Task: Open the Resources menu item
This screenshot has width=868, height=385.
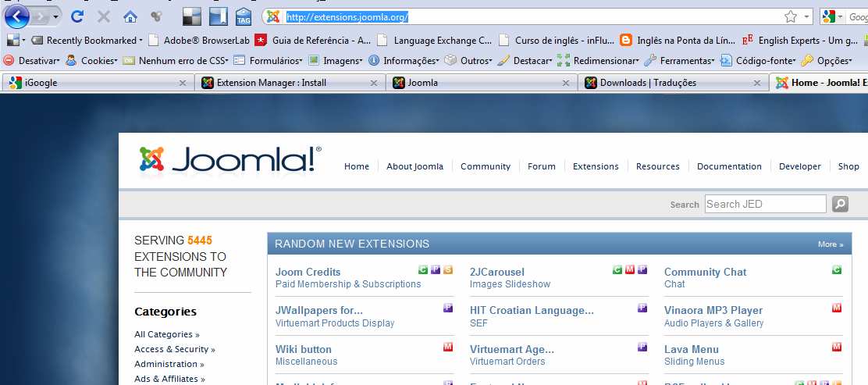Action: coord(658,166)
